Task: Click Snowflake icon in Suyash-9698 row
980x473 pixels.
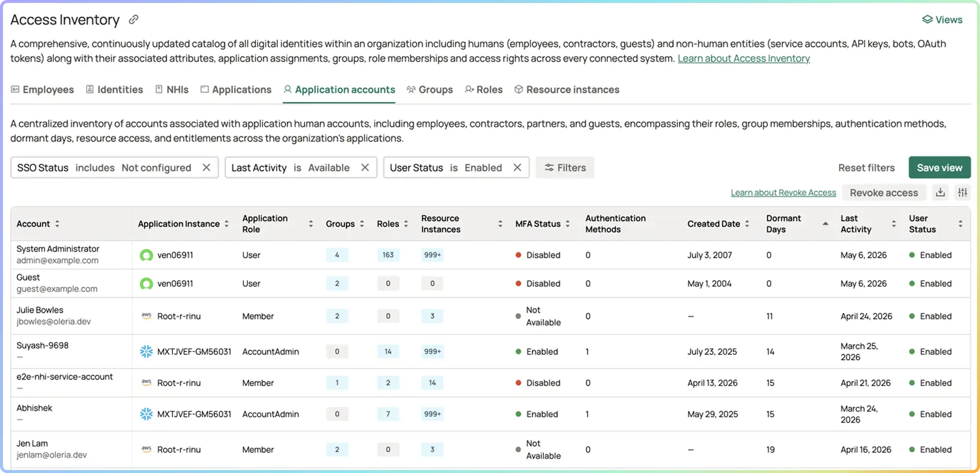Action: tap(146, 351)
